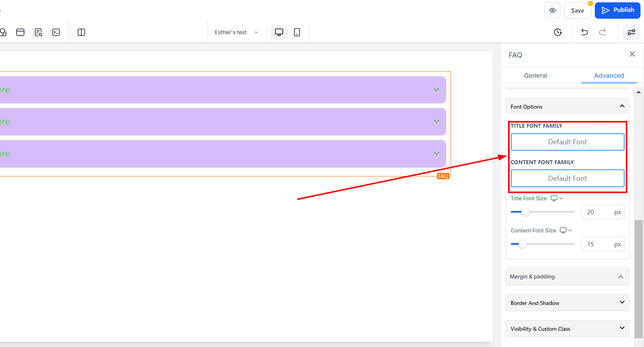Open Esther's test page dropdown
The width and height of the screenshot is (644, 347).
coord(237,32)
